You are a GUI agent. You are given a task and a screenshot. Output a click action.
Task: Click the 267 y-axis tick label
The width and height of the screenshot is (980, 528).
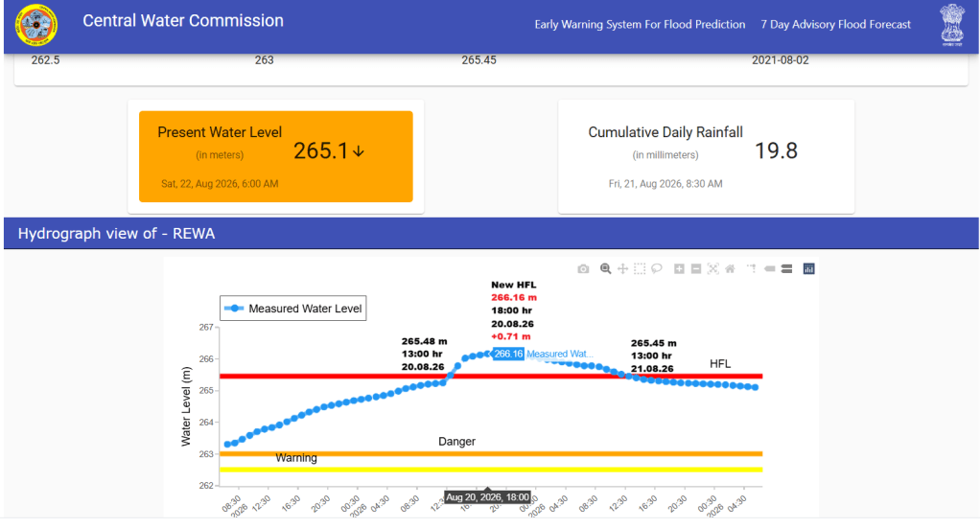click(206, 327)
